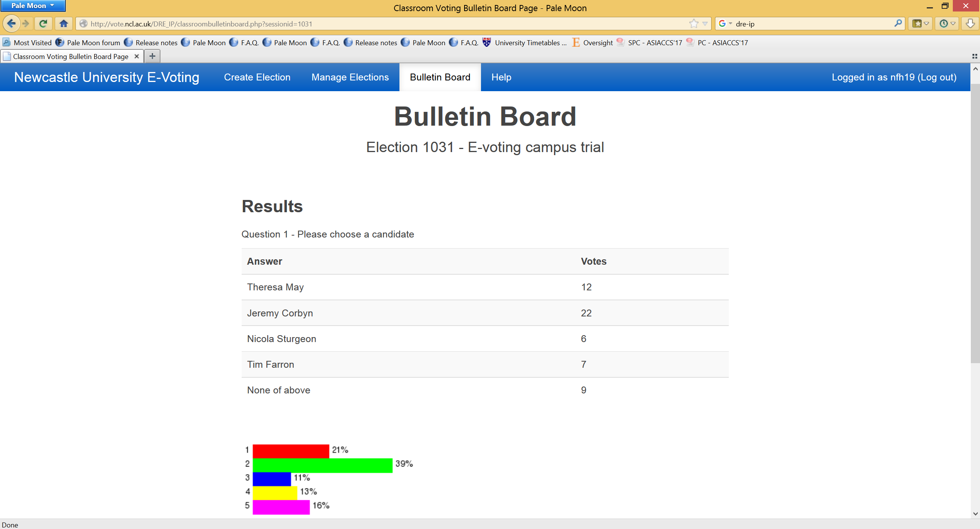
Task: Open the Downloads arrow button
Action: [970, 24]
